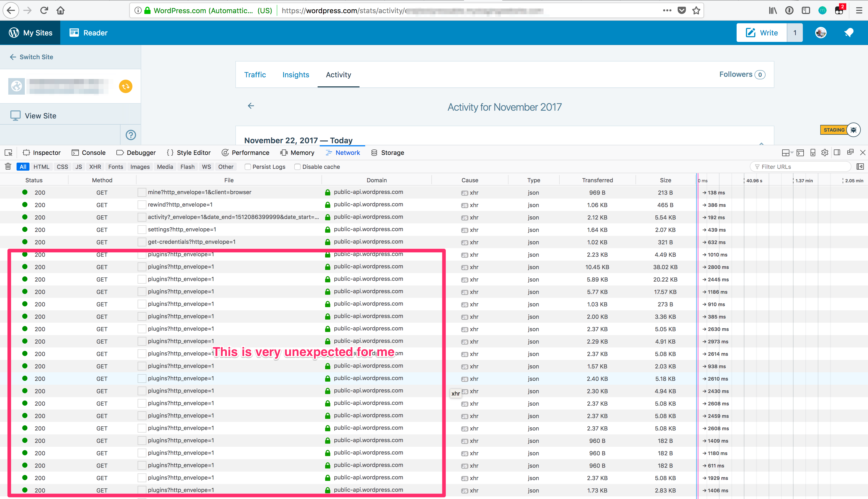This screenshot has height=499, width=868.
Task: Click the orange site sync icon
Action: [125, 86]
